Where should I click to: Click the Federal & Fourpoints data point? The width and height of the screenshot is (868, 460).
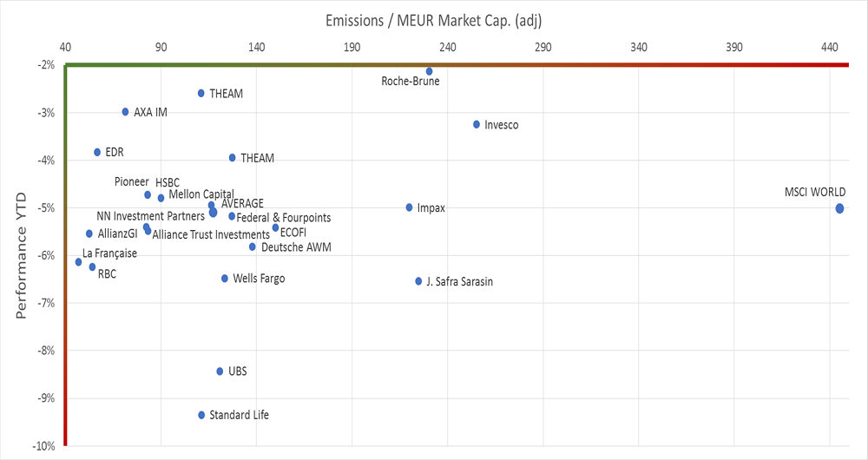[x=232, y=216]
